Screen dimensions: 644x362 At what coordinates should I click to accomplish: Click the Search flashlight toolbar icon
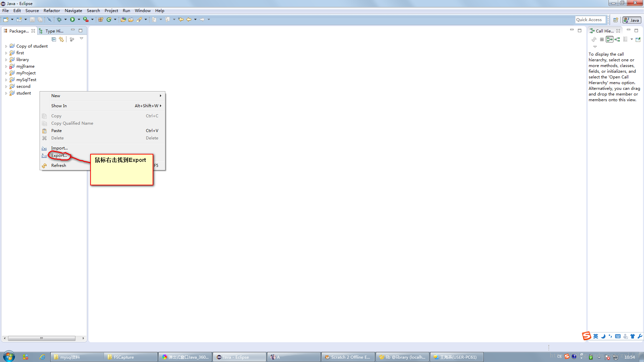coord(139,19)
